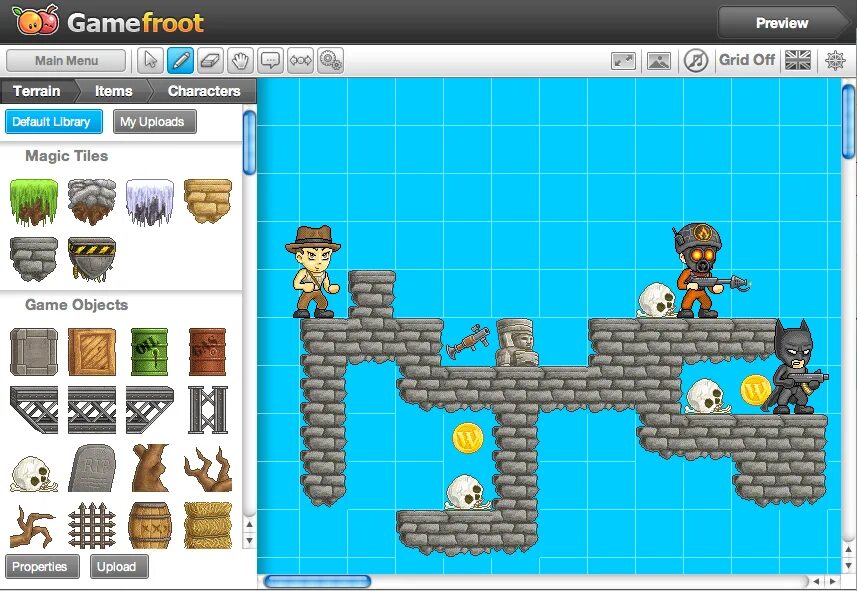This screenshot has height=591, width=857.
Task: Choose the green oil barrel object
Action: 150,352
